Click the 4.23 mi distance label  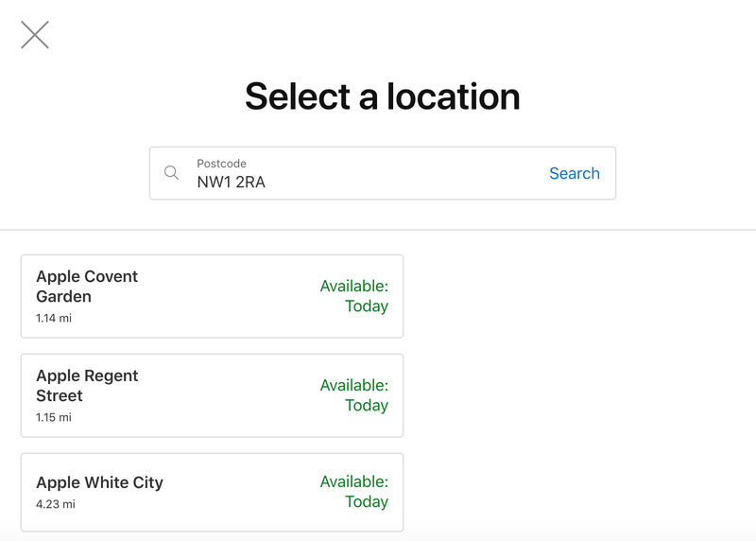(56, 504)
